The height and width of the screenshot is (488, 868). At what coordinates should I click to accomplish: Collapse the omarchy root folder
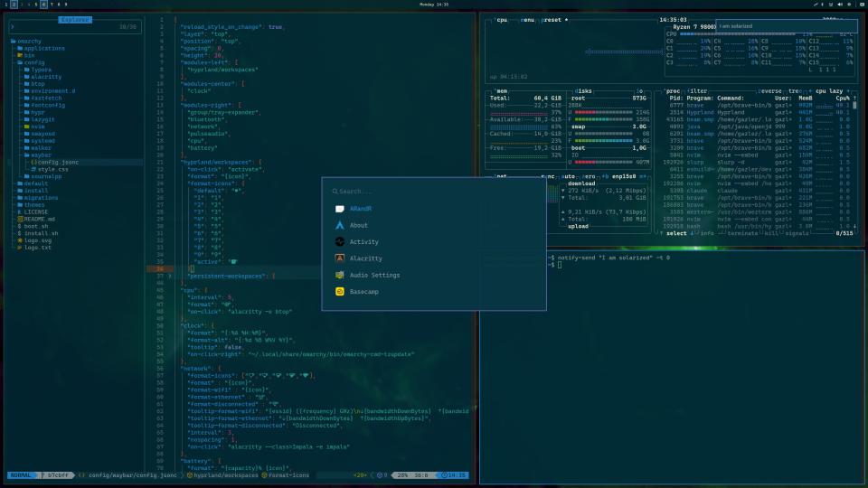26,41
